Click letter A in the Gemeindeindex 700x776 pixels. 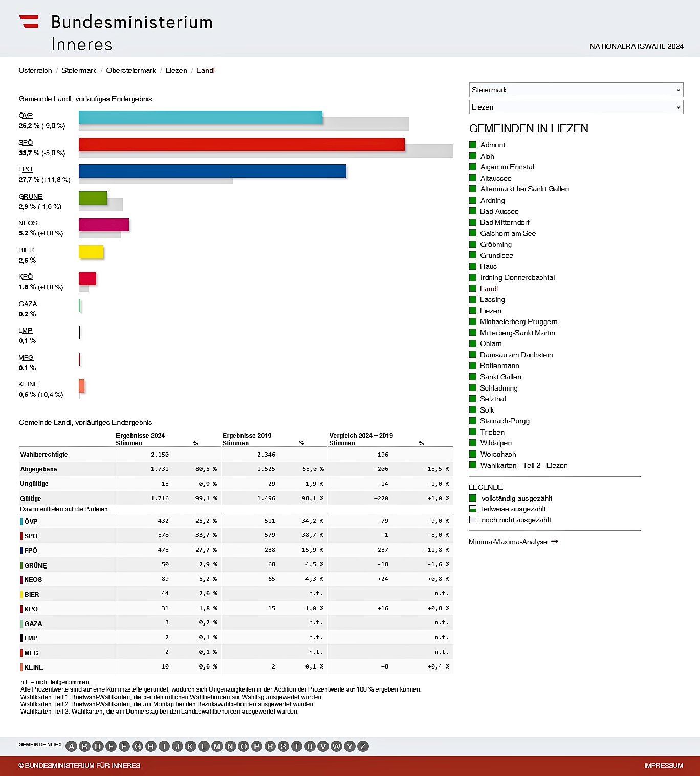(72, 746)
